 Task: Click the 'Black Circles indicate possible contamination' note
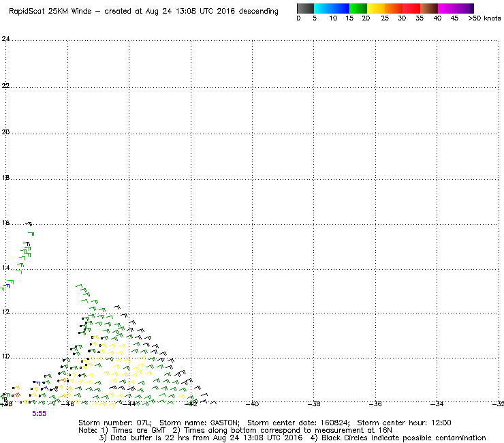pos(403,438)
